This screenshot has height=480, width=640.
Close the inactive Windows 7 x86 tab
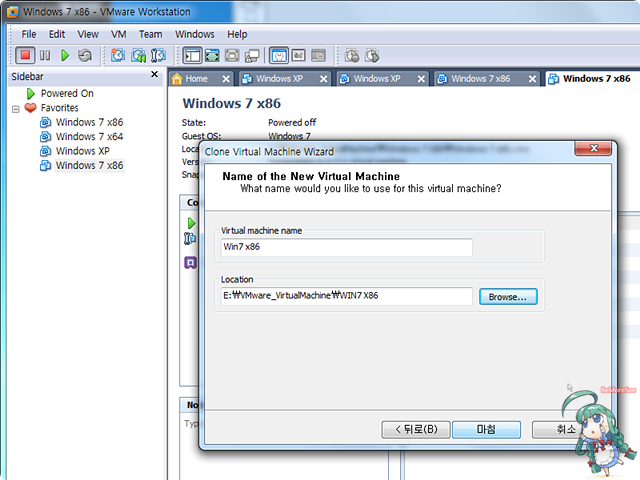point(532,79)
